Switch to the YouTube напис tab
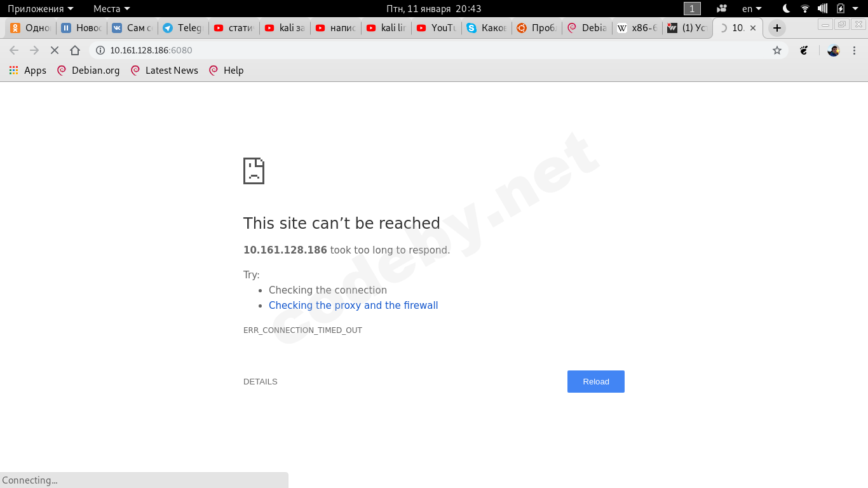Viewport: 868px width, 488px height. 336,28
